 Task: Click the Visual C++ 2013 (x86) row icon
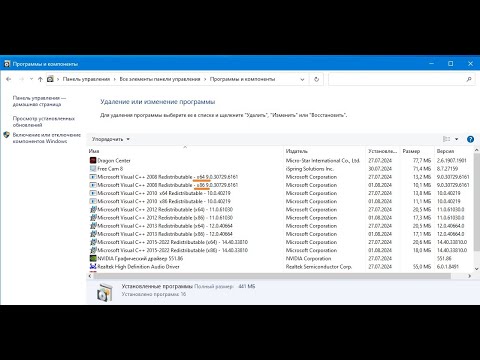[93, 234]
